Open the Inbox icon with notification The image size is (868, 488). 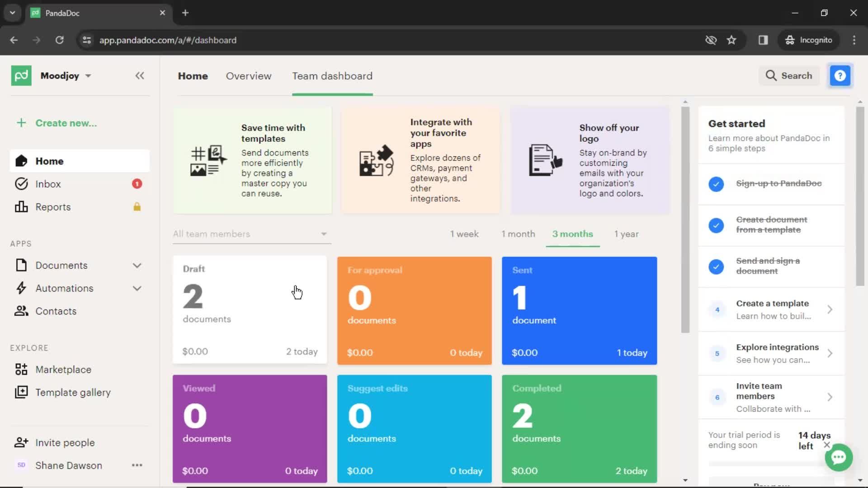(47, 184)
